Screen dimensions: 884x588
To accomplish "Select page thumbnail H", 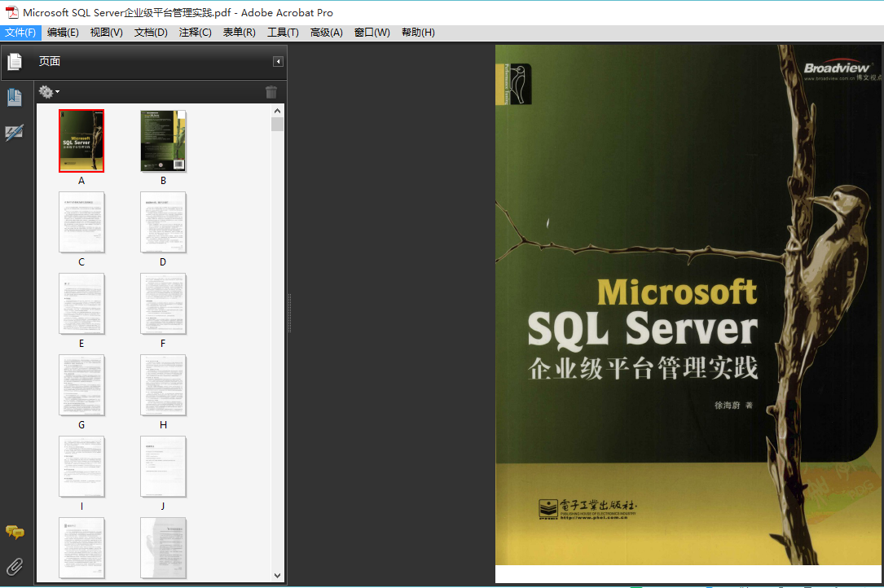I will click(163, 385).
